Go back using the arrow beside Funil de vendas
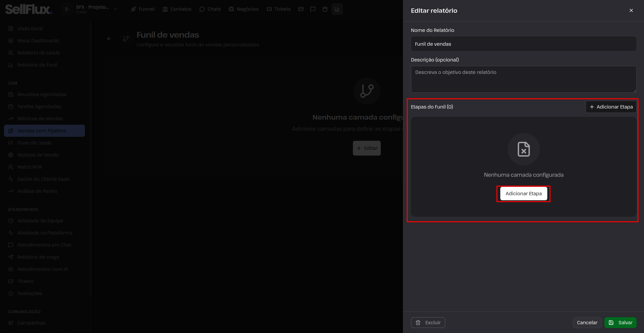Viewport: 644px width, 333px height. tap(109, 39)
